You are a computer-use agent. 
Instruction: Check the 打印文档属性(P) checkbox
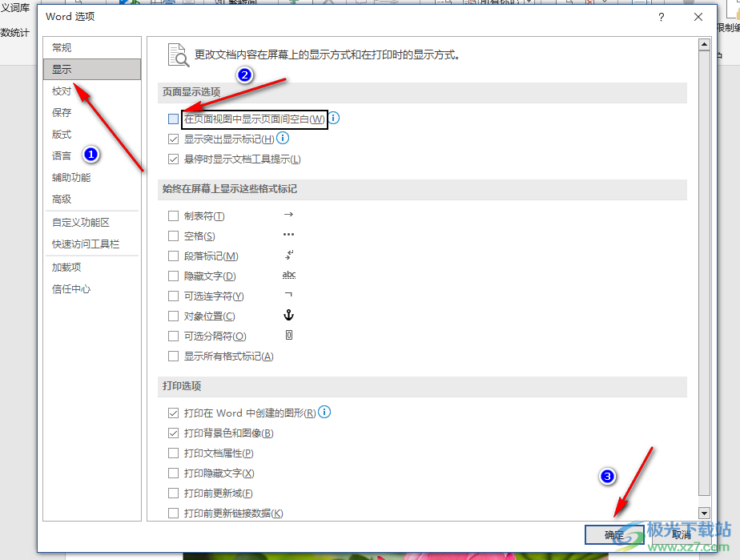pos(173,453)
